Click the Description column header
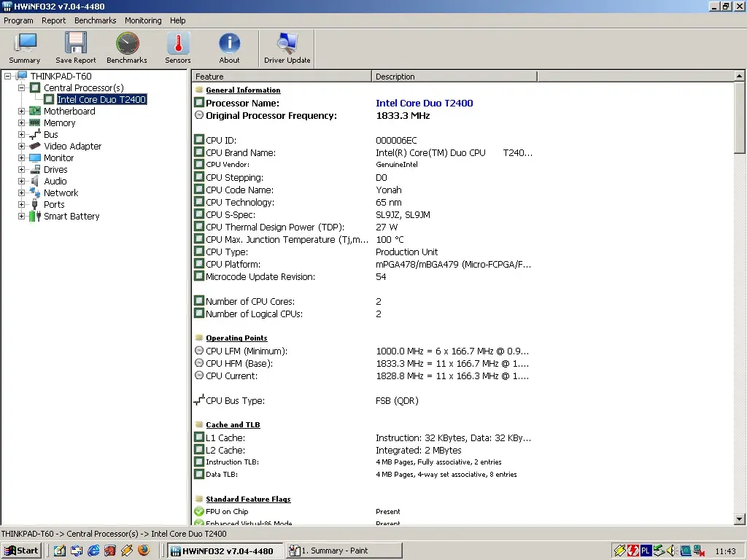This screenshot has height=560, width=747. pyautogui.click(x=454, y=76)
